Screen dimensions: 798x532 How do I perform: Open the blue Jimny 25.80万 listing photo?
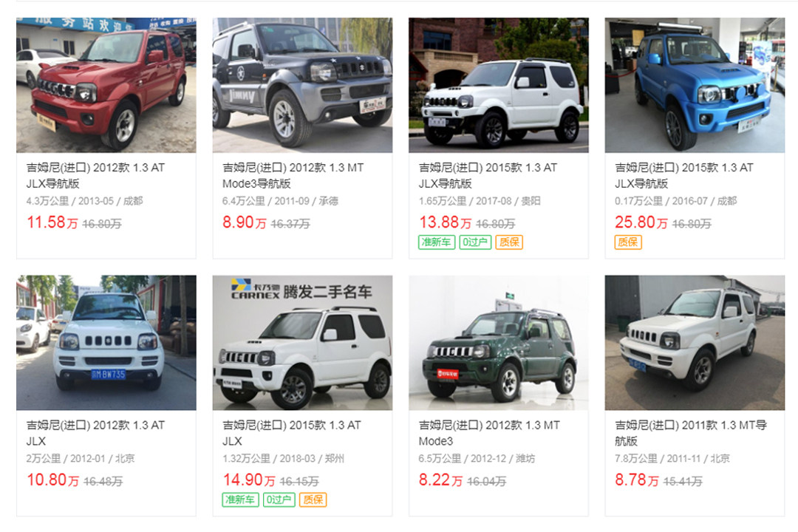click(x=695, y=85)
